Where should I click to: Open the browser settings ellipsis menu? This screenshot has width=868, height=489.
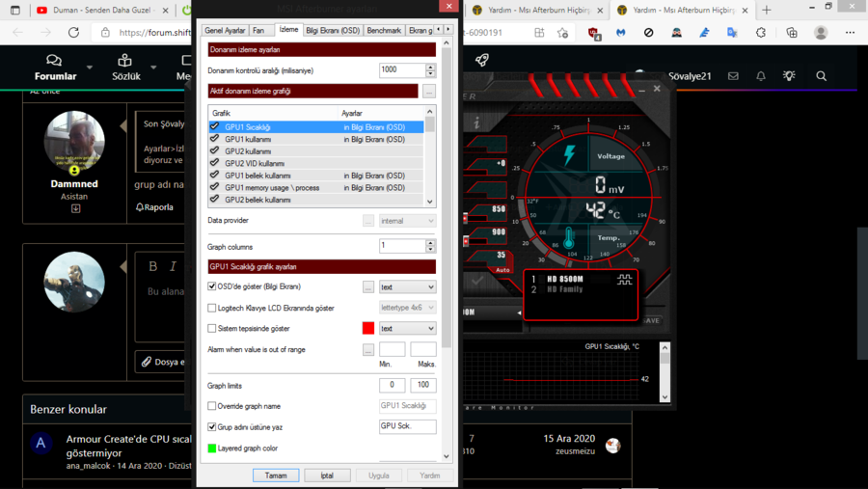coord(851,33)
